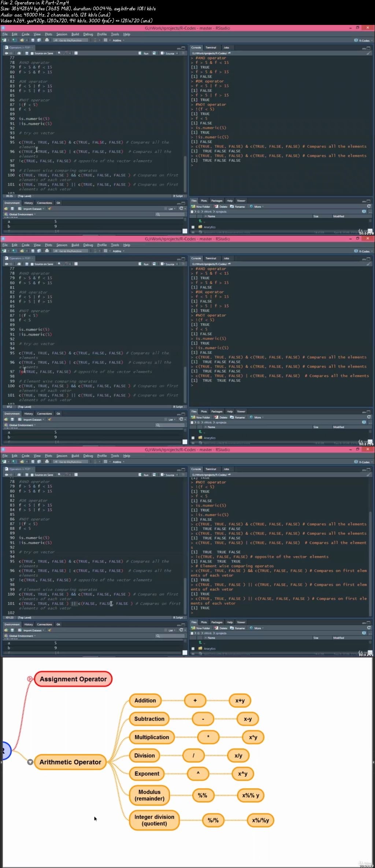The image size is (375, 868).
Task: Open Analytics folder in third frame Files pane
Action: (209, 648)
